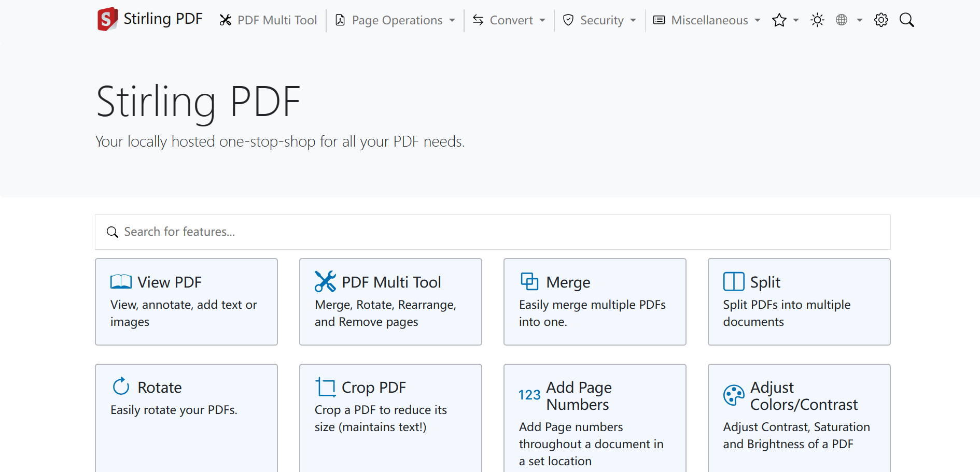Click the View PDF book icon
Viewport: 980px width, 472px height.
pos(121,282)
